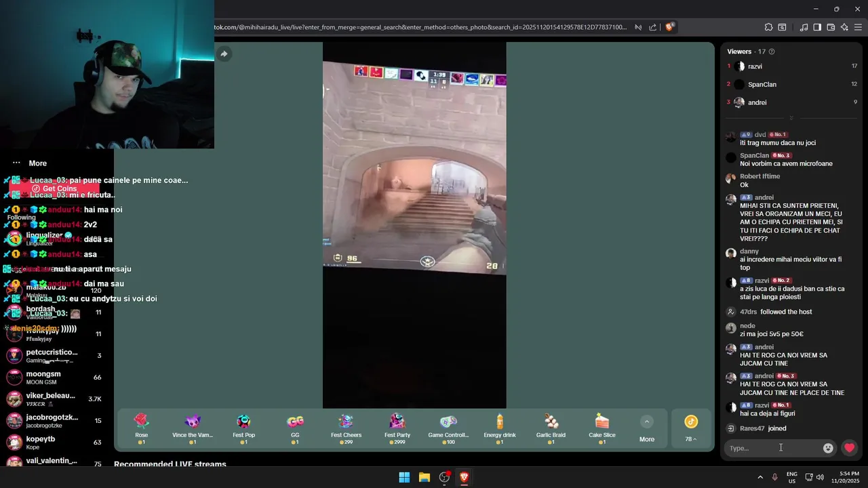Viewport: 868px width, 488px height.
Task: Open Brave browser taskbar icon
Action: tap(465, 477)
